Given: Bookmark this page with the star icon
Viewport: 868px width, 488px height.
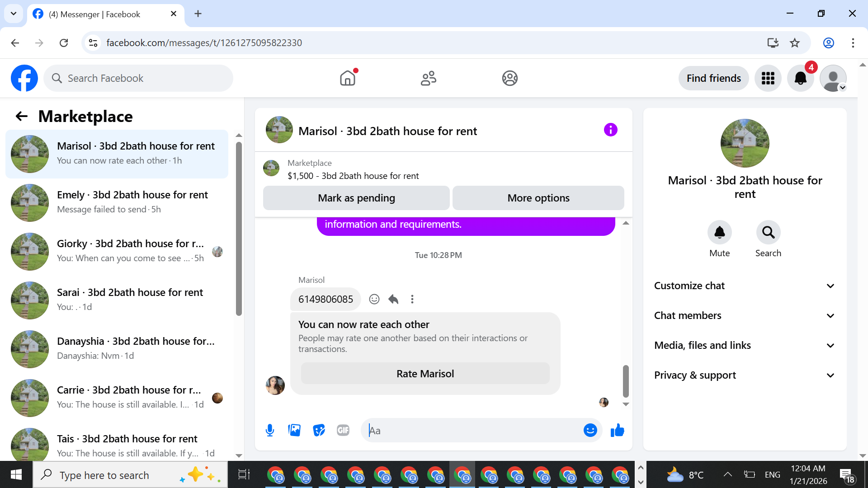Looking at the screenshot, I should [795, 43].
